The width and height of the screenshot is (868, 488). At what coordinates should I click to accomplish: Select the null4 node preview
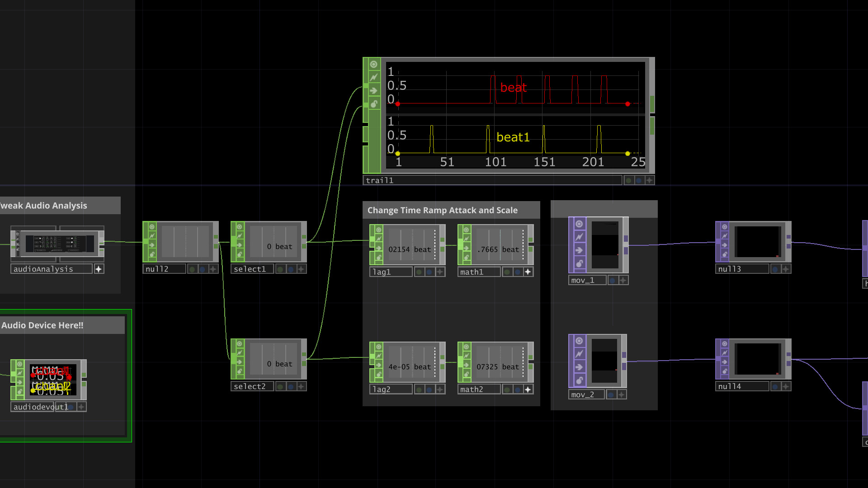point(758,359)
